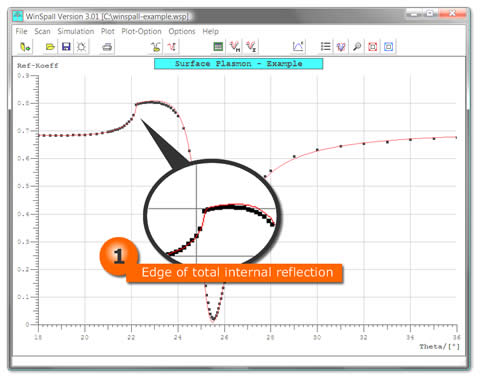This screenshot has width=480, height=380.
Task: Click the list lines icon in toolbar
Action: [326, 47]
